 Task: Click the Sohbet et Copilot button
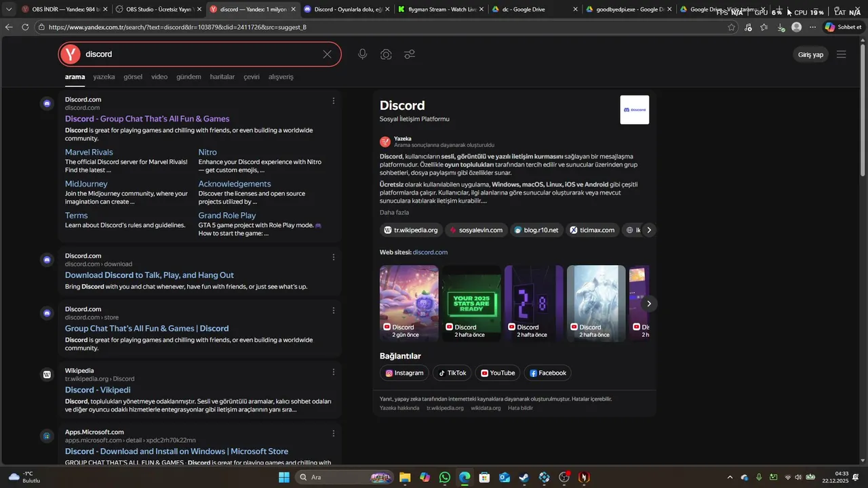tap(843, 27)
